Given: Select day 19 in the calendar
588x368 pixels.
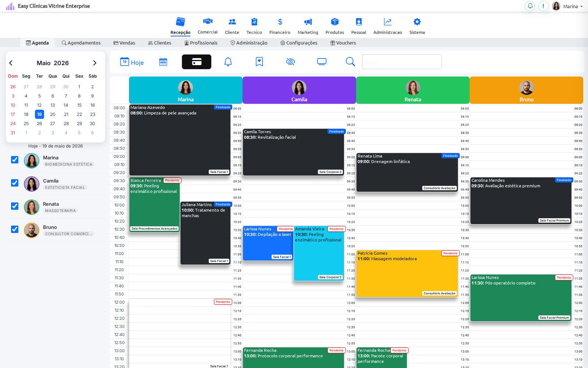Looking at the screenshot, I should point(39,114).
